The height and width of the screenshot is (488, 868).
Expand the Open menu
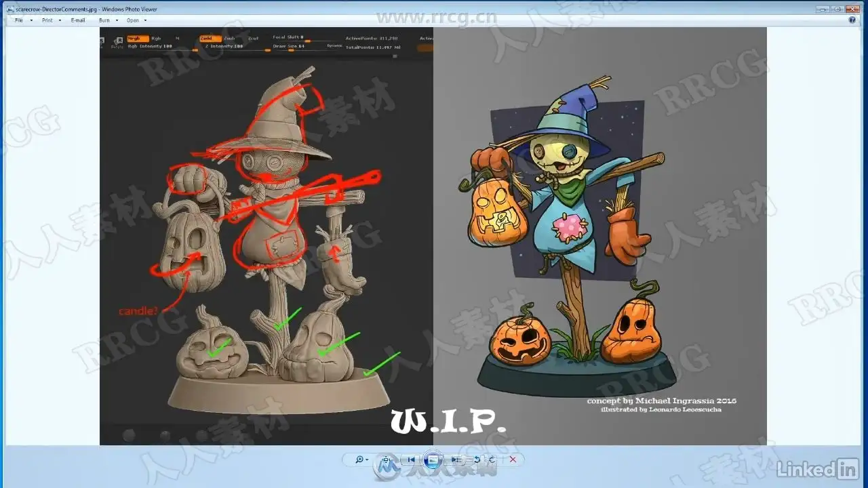pyautogui.click(x=136, y=20)
